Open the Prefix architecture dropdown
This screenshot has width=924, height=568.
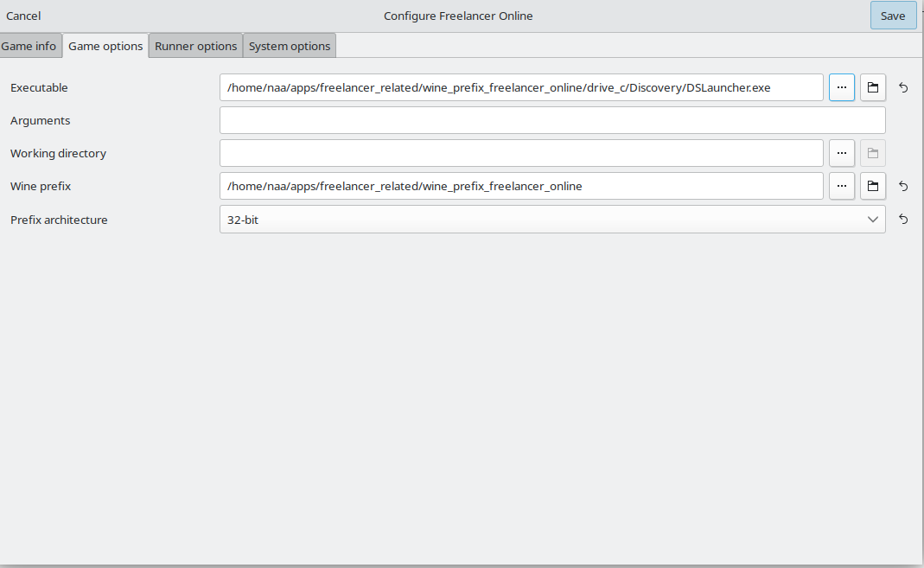click(552, 220)
